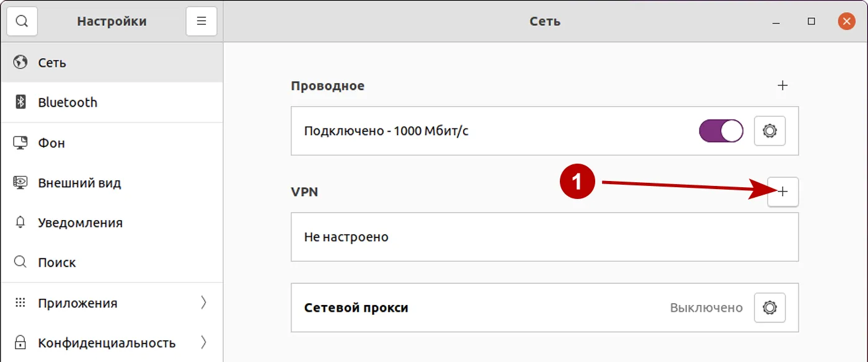Open network proxy settings gear
Viewport: 868px width, 362px height.
pos(769,307)
